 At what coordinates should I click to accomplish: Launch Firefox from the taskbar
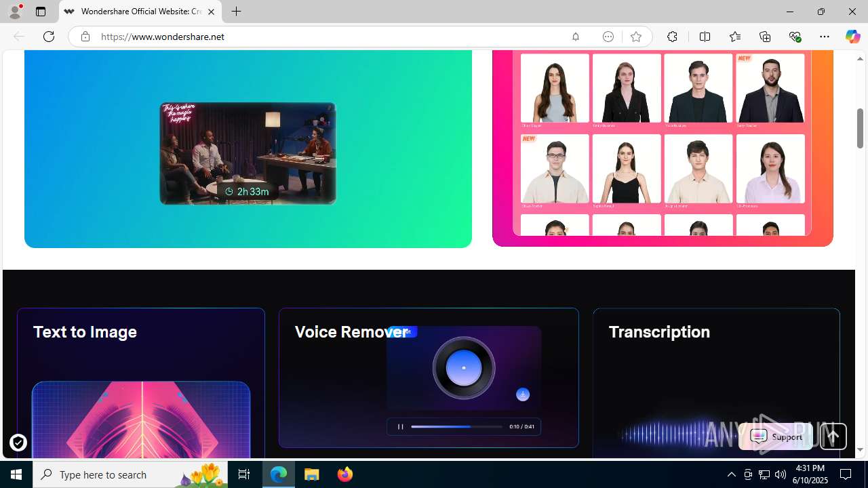(x=345, y=474)
